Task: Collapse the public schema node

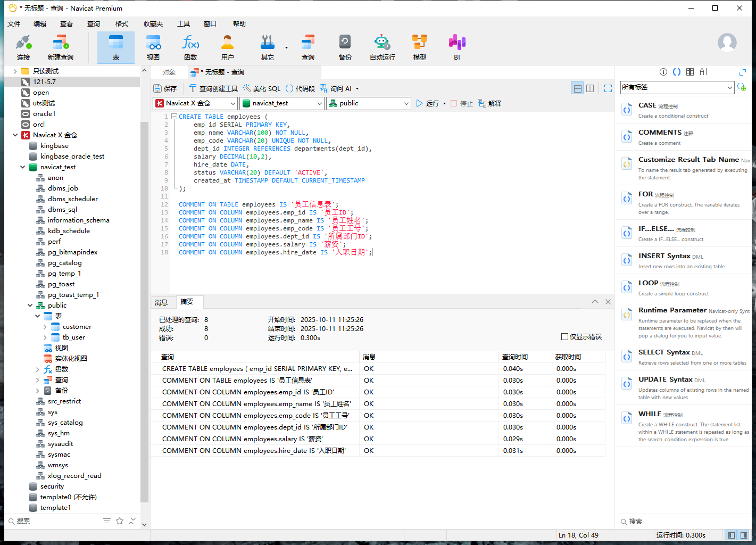Action: (x=30, y=305)
